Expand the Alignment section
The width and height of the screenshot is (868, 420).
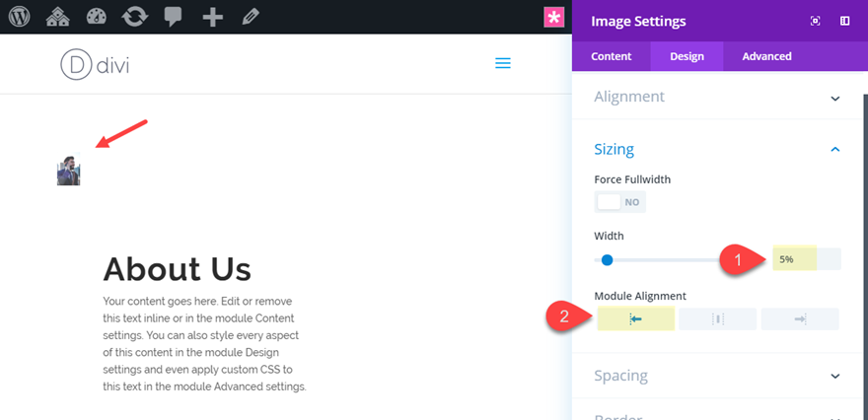tap(835, 98)
